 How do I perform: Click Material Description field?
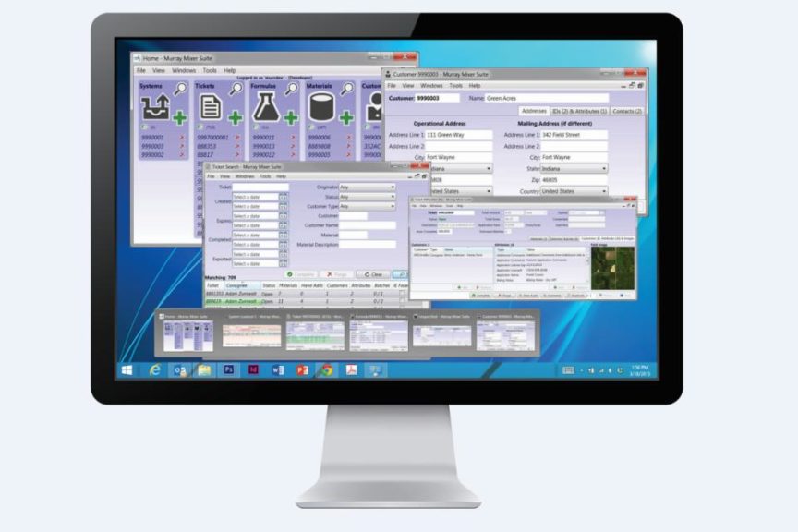point(368,245)
